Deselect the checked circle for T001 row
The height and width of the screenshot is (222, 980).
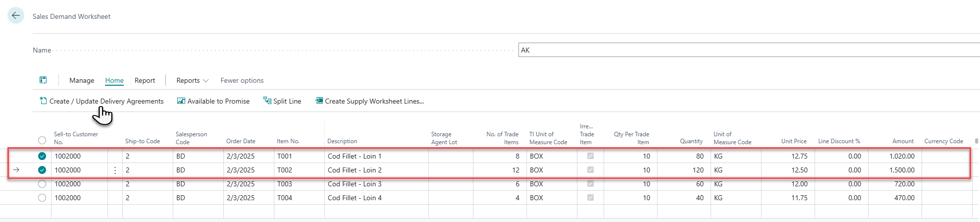[42, 156]
